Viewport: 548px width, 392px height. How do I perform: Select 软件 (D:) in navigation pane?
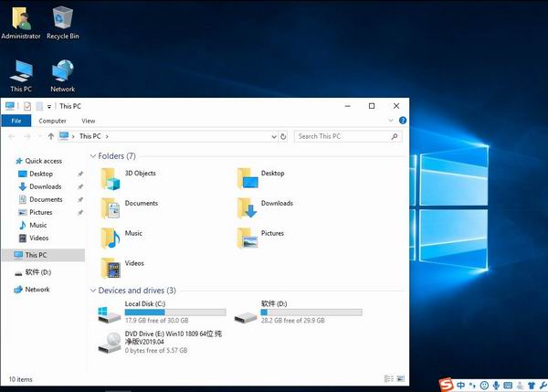(x=37, y=272)
